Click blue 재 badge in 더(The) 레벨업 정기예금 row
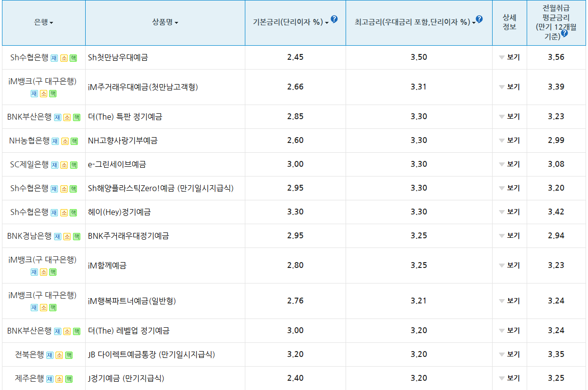 pos(57,331)
